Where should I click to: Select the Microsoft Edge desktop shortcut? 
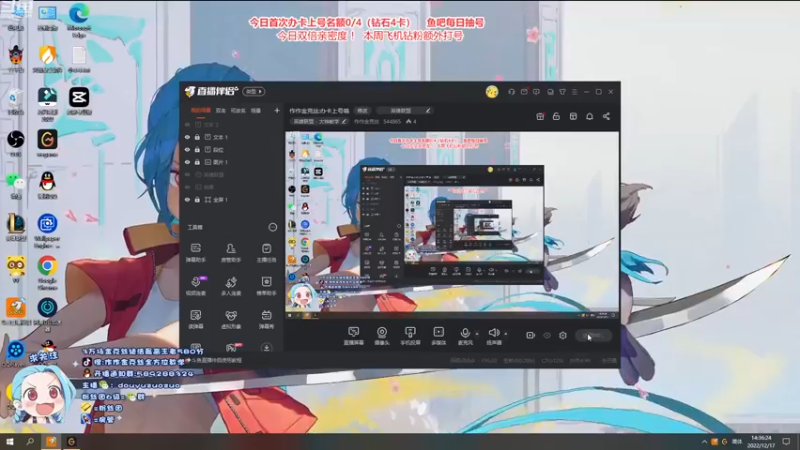pos(79,20)
